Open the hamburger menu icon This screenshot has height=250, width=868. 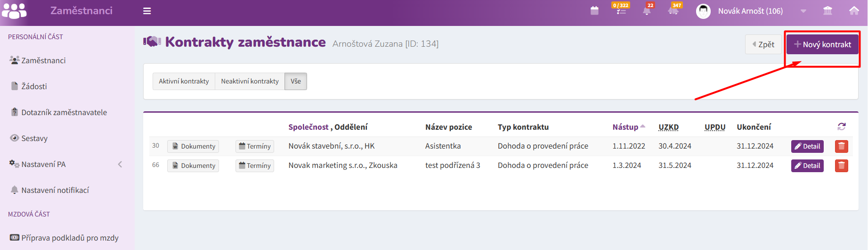(x=147, y=11)
